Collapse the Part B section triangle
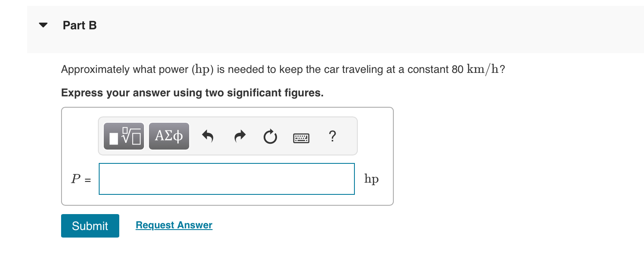644x274 pixels. 43,25
